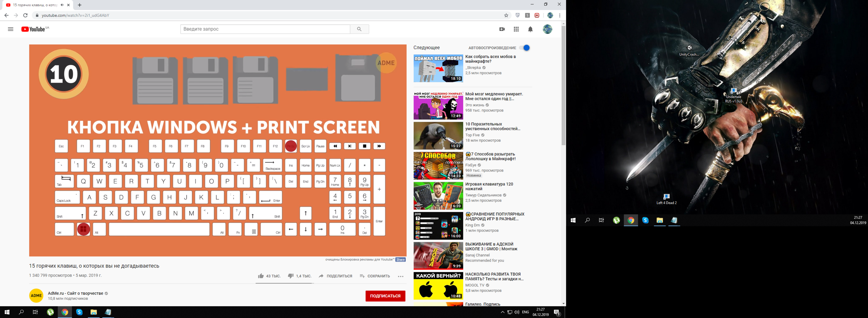The width and height of the screenshot is (868, 318).
Task: Open Start menu on the second monitor's taskbar
Action: coord(573,220)
